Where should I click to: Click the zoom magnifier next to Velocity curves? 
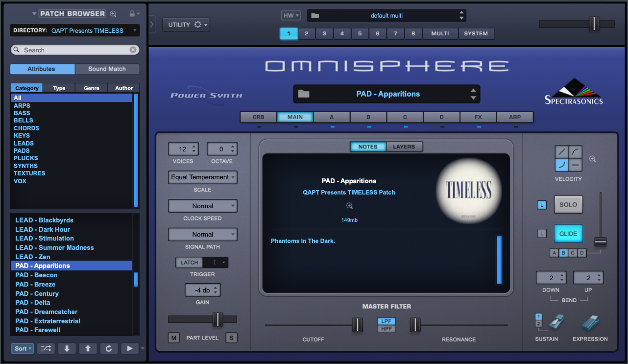[592, 159]
